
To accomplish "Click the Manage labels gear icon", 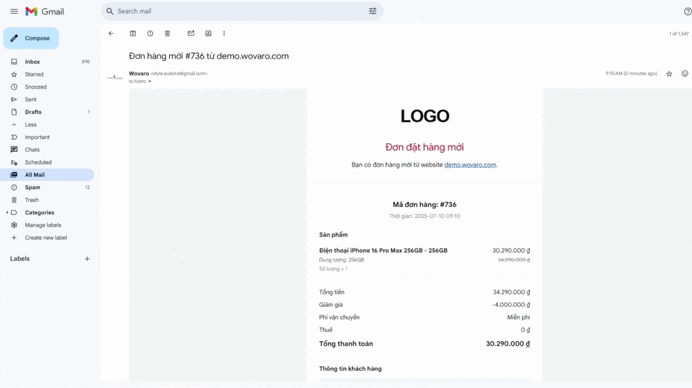I will tap(14, 225).
